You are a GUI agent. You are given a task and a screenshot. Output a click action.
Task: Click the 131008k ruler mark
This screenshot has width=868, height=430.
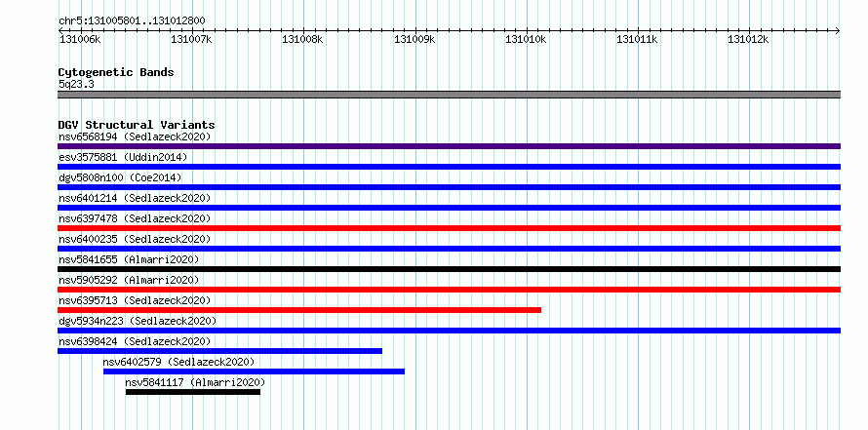click(302, 39)
